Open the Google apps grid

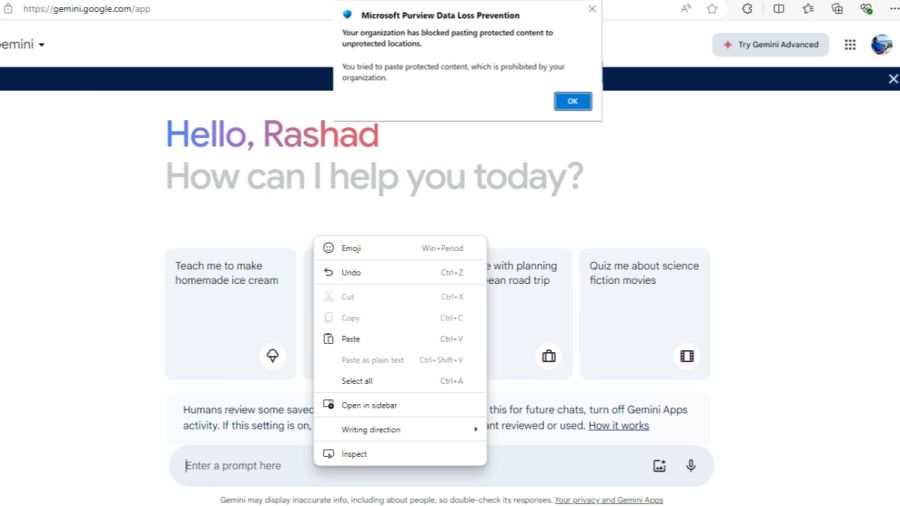point(850,45)
